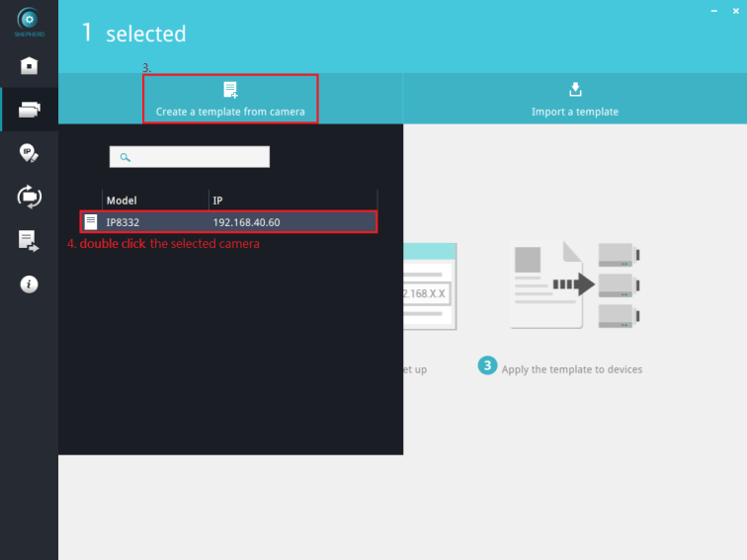This screenshot has width=747, height=560.
Task: Click the document icon beside IP8332
Action: tap(91, 222)
